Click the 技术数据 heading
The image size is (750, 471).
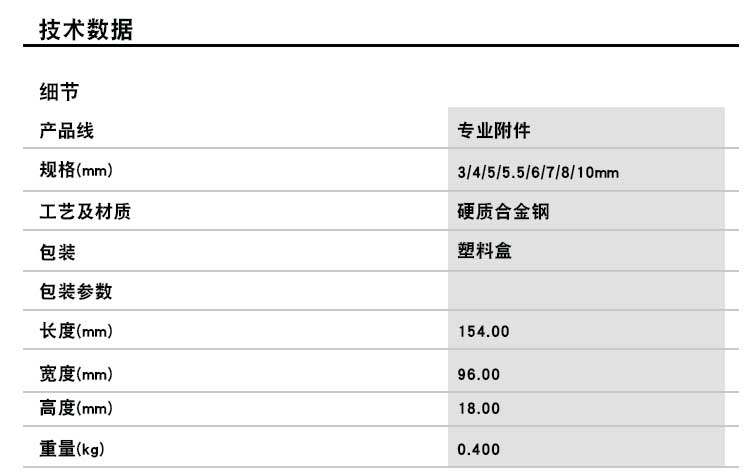click(x=86, y=30)
